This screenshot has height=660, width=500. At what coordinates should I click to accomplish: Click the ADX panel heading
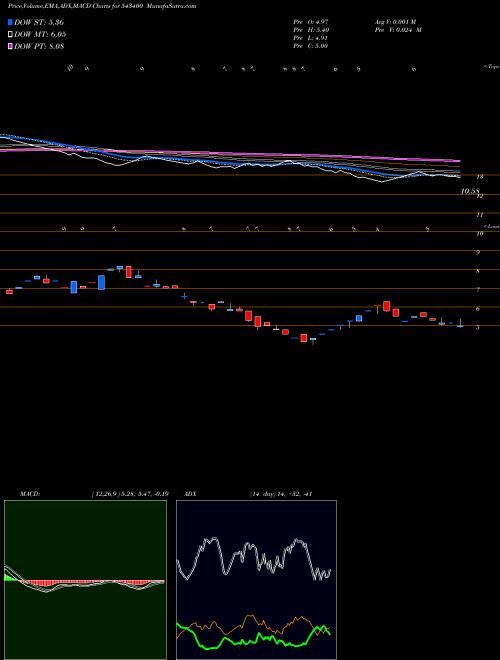(x=190, y=494)
